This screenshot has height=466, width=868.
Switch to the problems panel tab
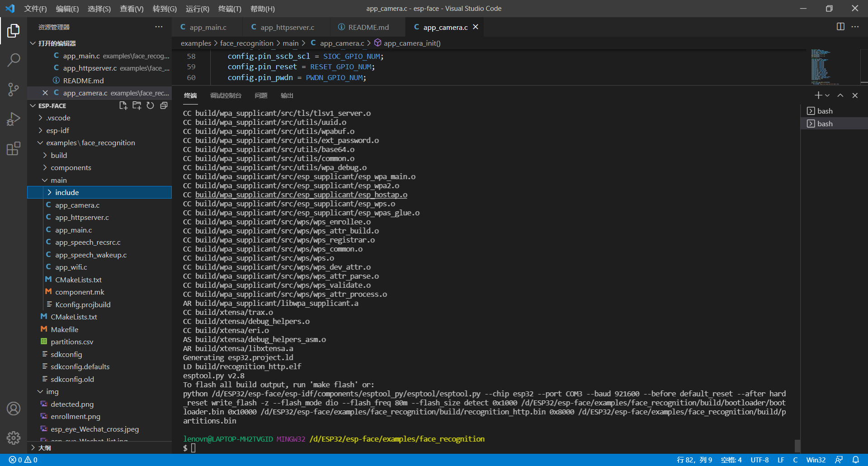pyautogui.click(x=261, y=95)
